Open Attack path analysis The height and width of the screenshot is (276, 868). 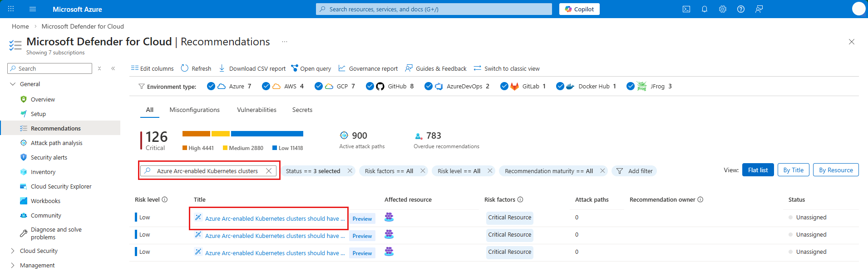coord(56,143)
